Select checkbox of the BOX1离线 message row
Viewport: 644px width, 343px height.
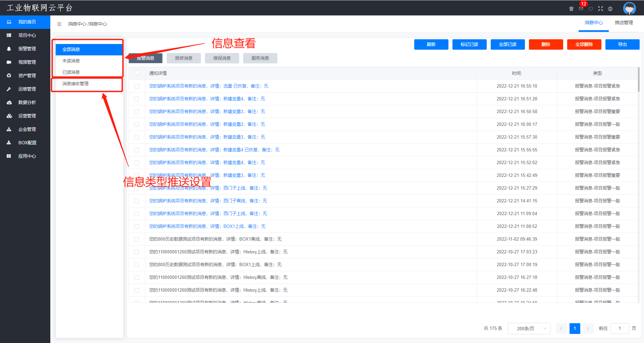[x=137, y=239]
